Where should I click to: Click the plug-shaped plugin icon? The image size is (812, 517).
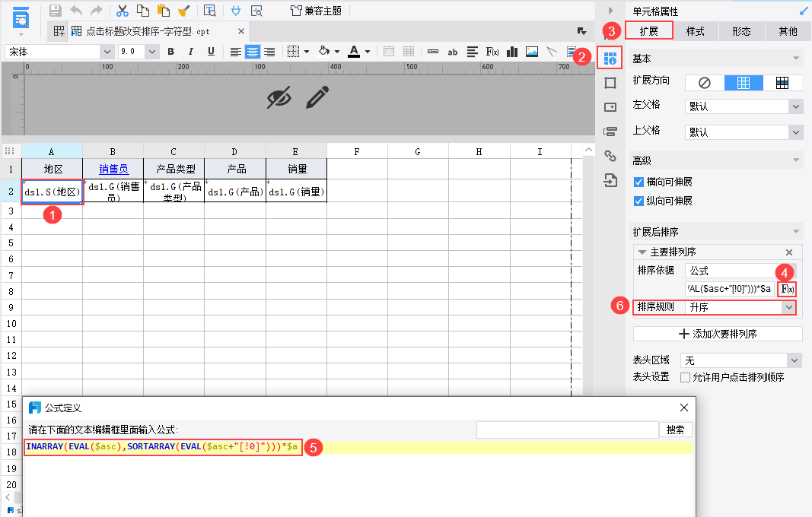click(236, 11)
